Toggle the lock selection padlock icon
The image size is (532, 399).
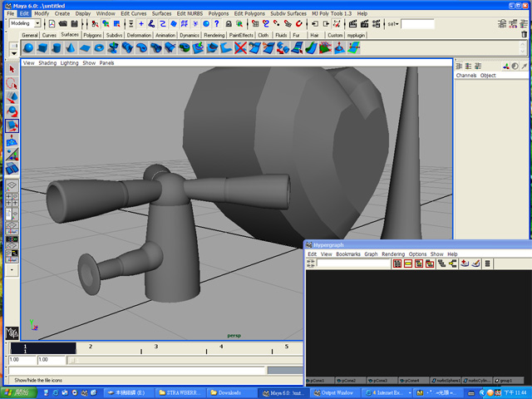(x=229, y=24)
